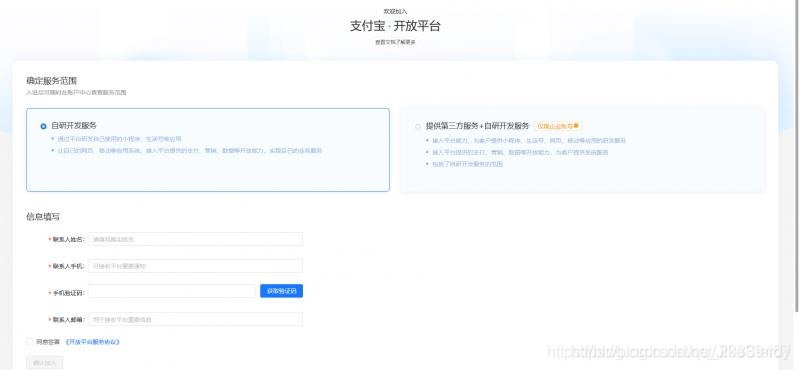
Task: Click the blue 获取验证码 button
Action: pos(281,291)
